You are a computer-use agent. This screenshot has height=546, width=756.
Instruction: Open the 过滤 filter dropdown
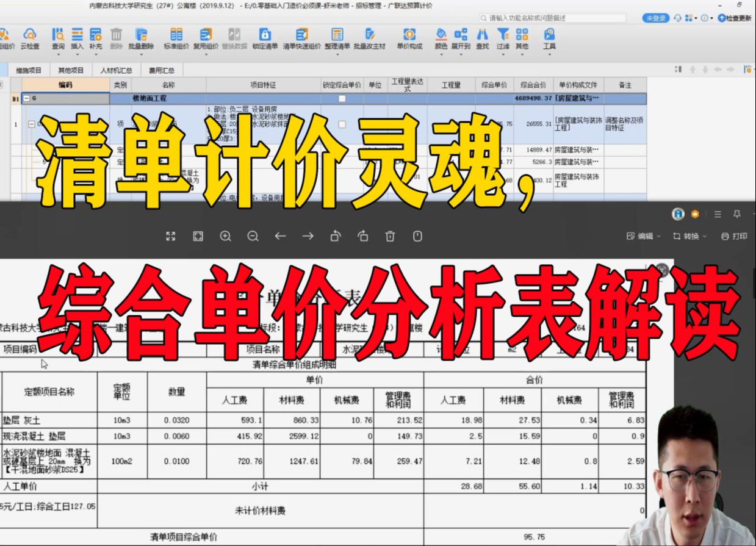(502, 38)
